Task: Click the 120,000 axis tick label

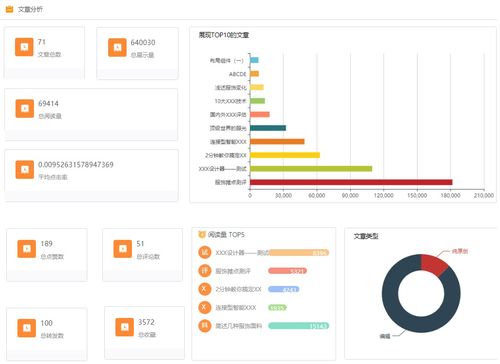Action: [x=384, y=195]
